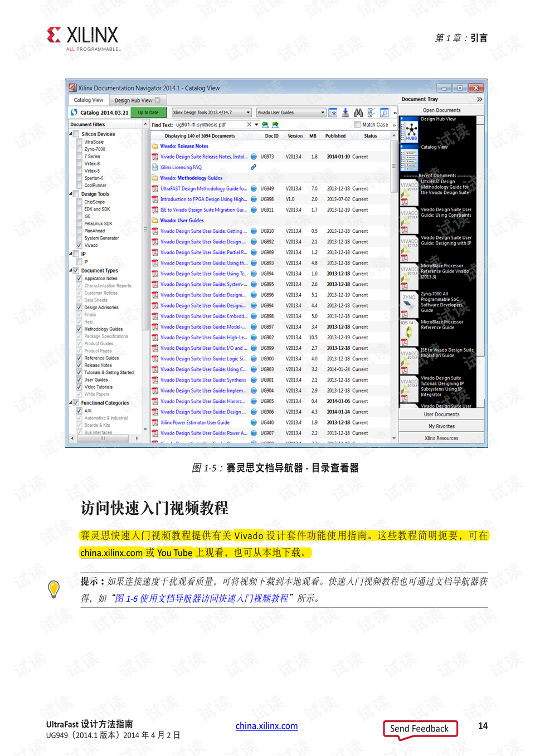
Task: Click china.xilinx.com link in page footer
Action: coord(266,726)
